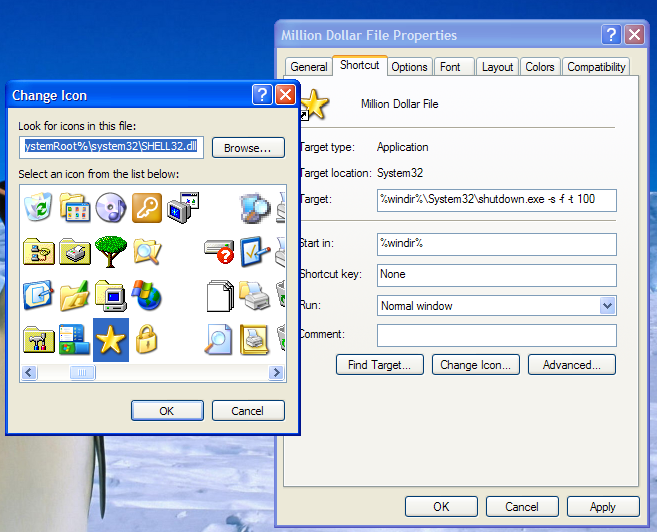Choose the framed printer fax icon
Viewport: 657px width, 532px height.
254,339
